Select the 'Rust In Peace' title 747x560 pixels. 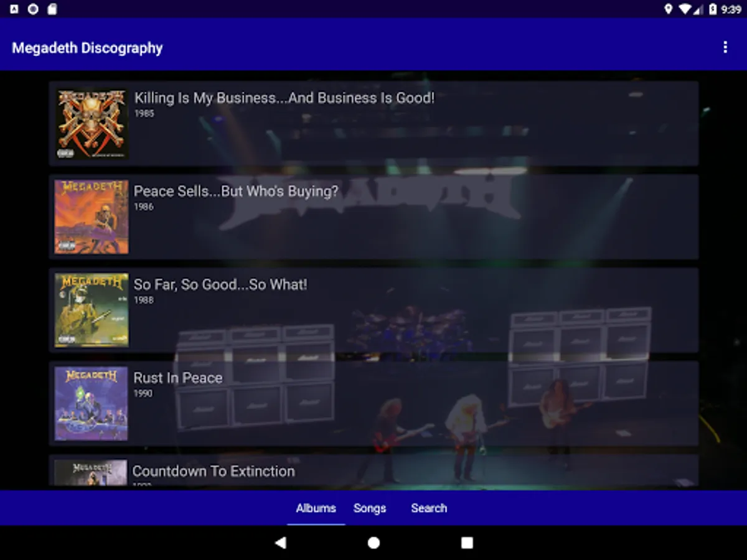coord(178,378)
